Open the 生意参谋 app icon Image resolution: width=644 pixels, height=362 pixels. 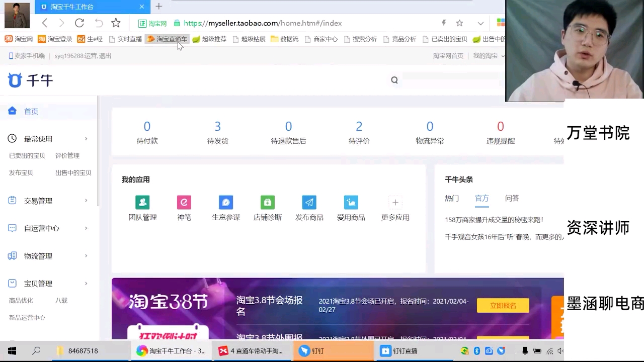pos(226,202)
